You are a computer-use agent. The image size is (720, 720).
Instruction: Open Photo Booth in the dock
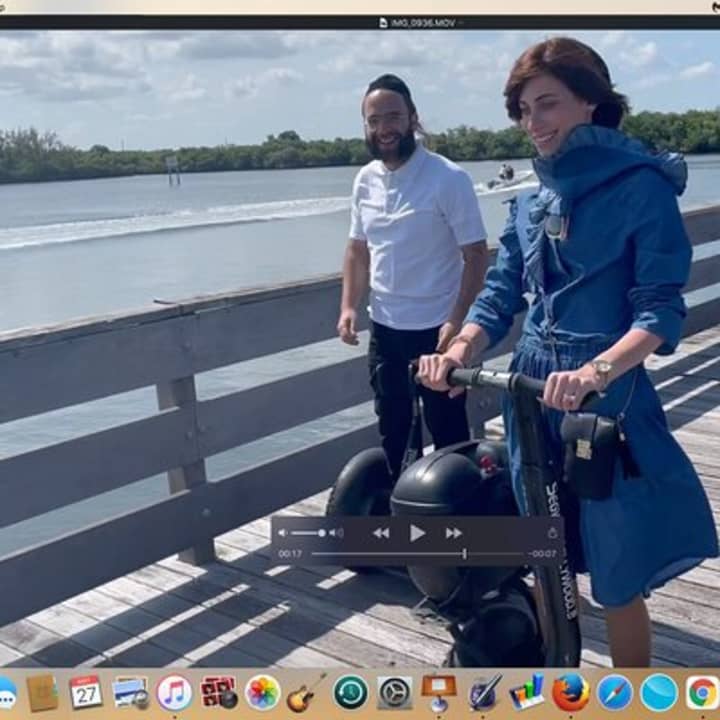pyautogui.click(x=218, y=692)
